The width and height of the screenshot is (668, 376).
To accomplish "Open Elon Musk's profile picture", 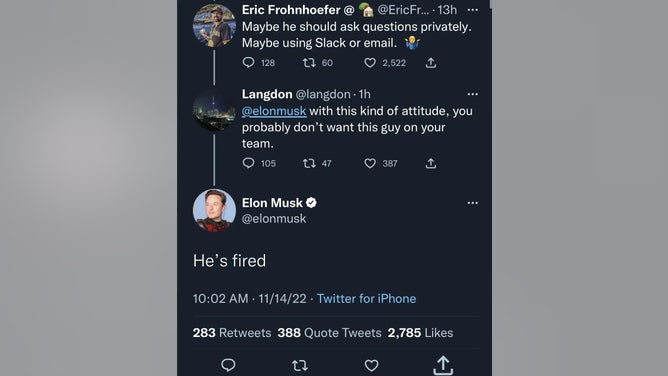I will tap(214, 210).
